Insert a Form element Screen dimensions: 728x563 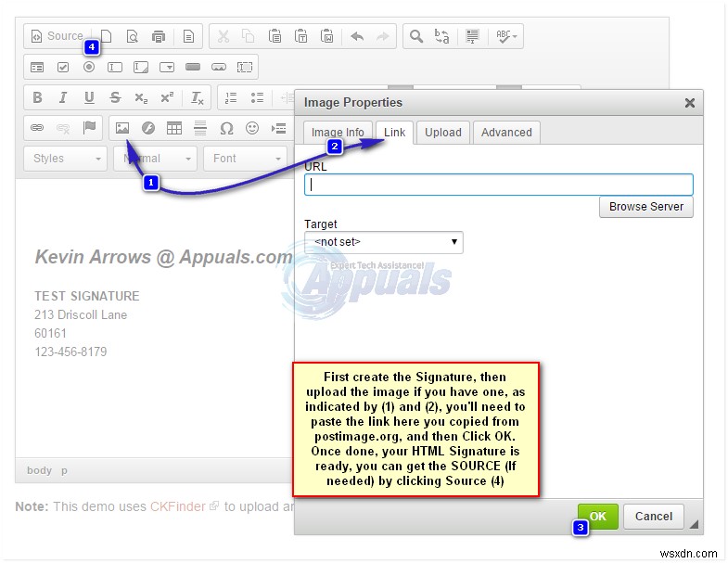click(x=37, y=68)
